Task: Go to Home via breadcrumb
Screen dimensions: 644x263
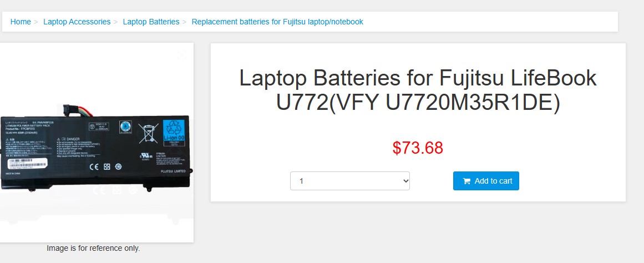Action: point(21,22)
